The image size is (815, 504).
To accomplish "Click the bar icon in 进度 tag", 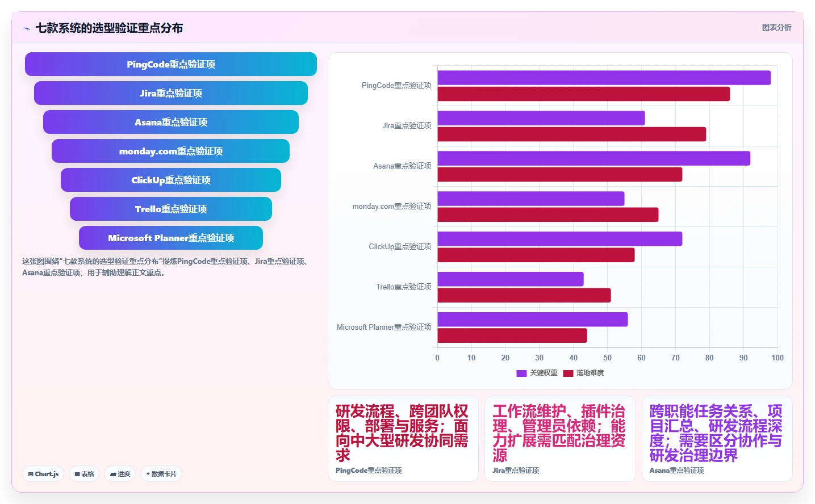I will click(x=113, y=474).
